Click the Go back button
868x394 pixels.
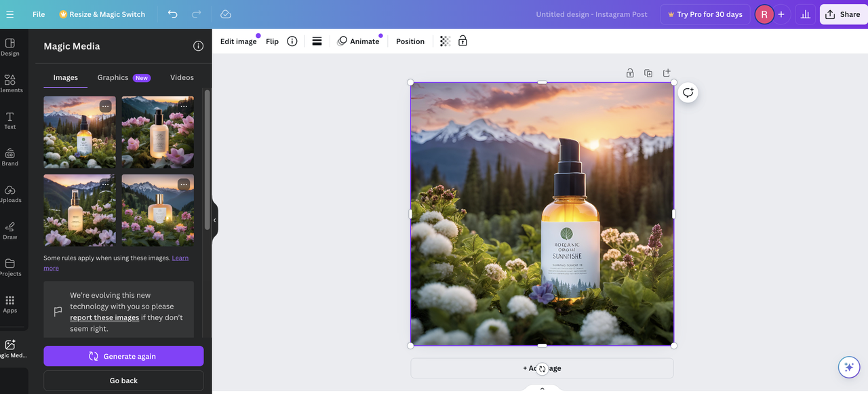[123, 380]
